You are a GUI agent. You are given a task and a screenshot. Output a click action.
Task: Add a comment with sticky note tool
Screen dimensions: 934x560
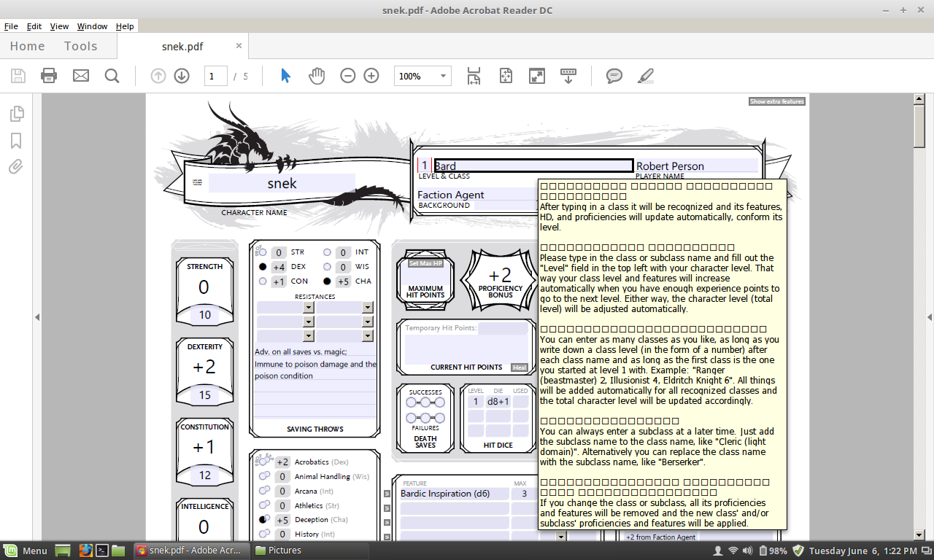(x=614, y=76)
